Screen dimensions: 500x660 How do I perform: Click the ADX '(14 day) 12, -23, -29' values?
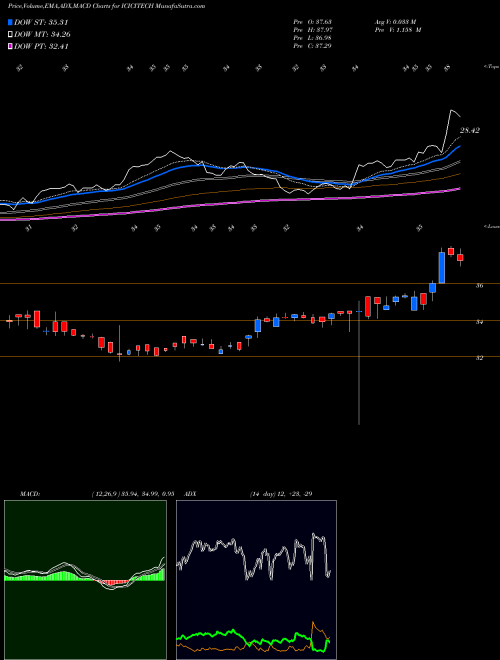[281, 494]
